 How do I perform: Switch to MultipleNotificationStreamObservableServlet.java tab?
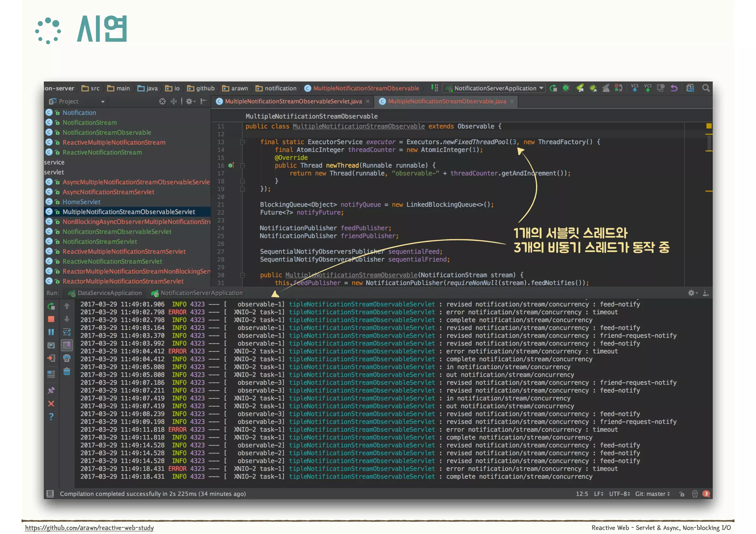293,101
